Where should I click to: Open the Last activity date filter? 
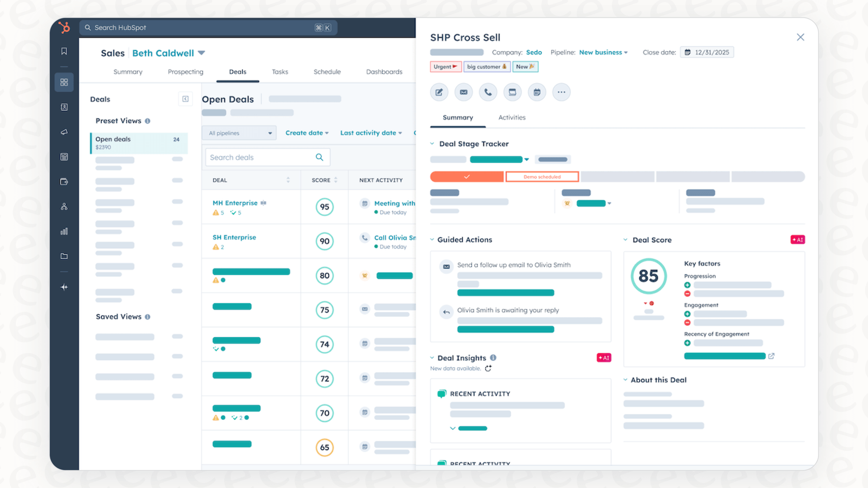coord(371,133)
